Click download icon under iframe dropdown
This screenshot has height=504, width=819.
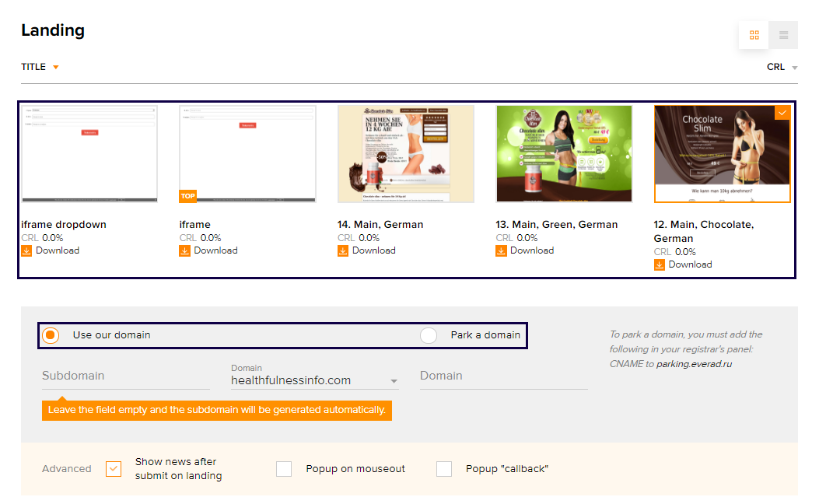26,250
